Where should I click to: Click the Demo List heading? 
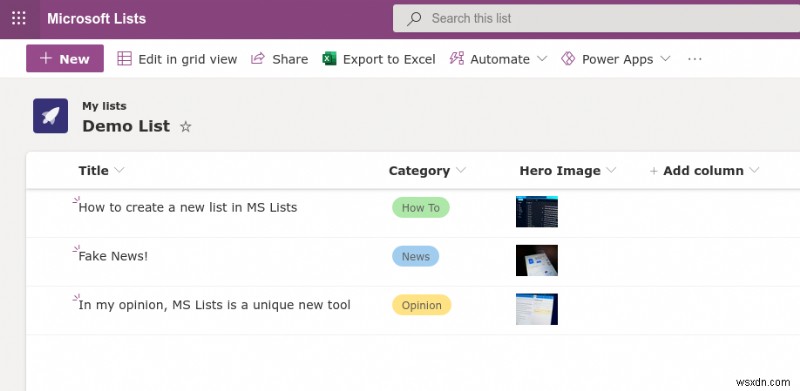pyautogui.click(x=126, y=126)
